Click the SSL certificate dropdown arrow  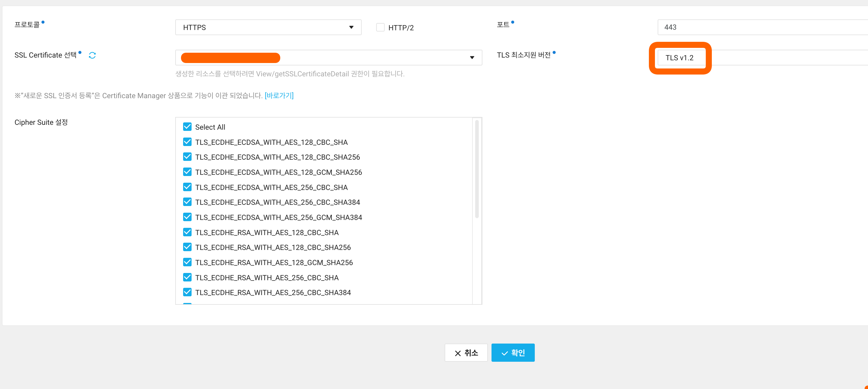point(472,58)
